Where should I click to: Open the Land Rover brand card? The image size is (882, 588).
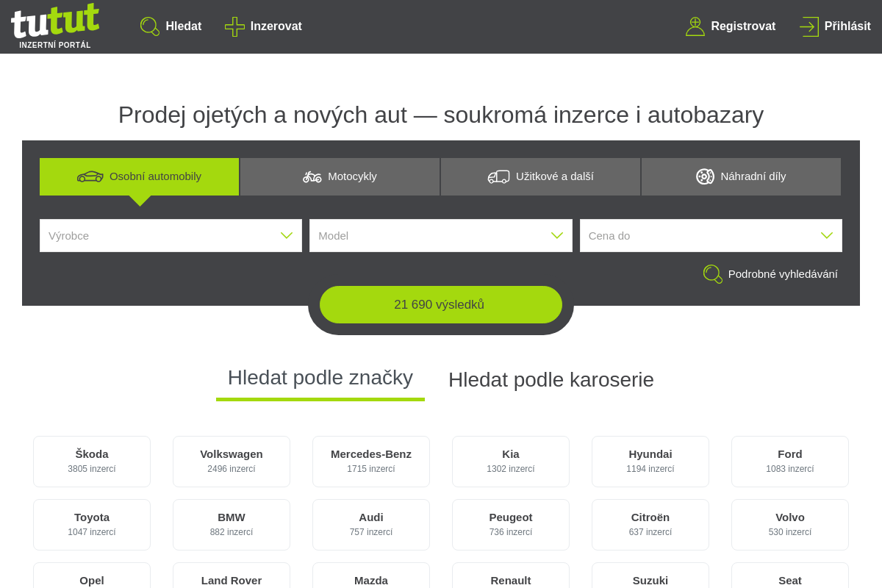point(232,576)
